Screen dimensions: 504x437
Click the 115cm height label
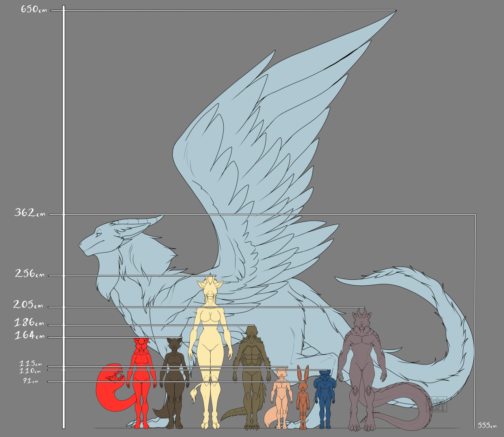(30, 363)
